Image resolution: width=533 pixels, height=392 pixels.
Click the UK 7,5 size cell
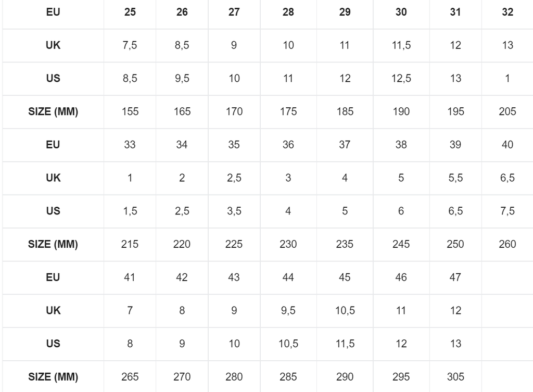(x=130, y=45)
